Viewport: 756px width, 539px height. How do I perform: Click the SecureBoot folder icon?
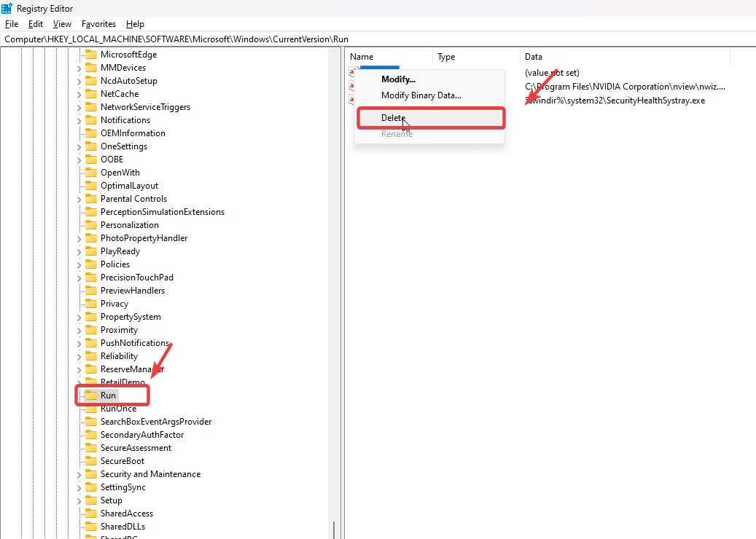coord(91,461)
